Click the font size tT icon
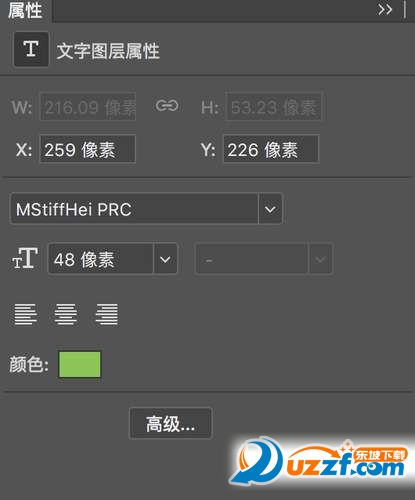 pos(25,258)
